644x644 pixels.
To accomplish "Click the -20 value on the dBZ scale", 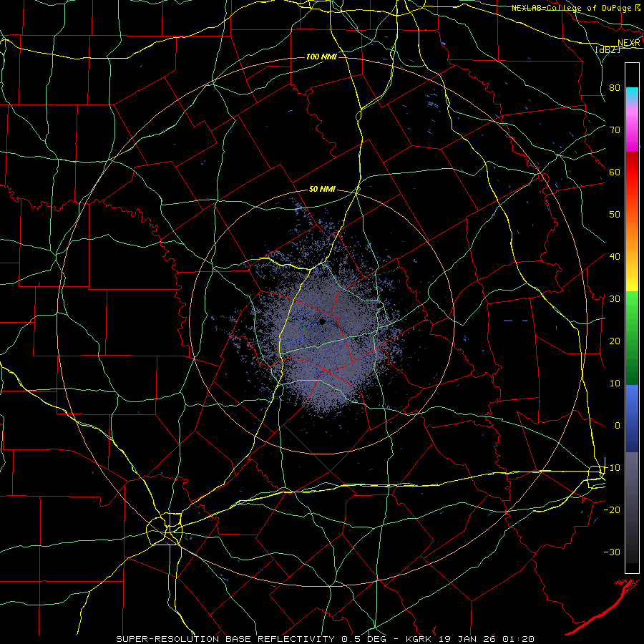I will point(612,510).
